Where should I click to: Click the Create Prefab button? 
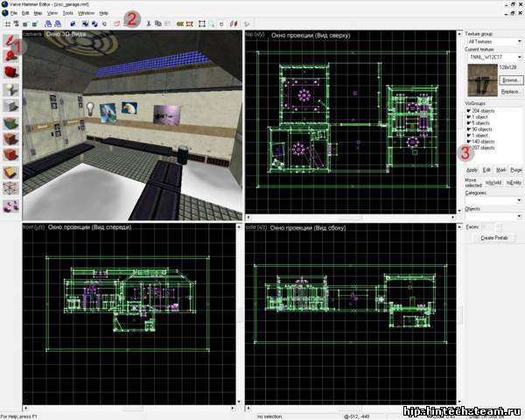(494, 238)
